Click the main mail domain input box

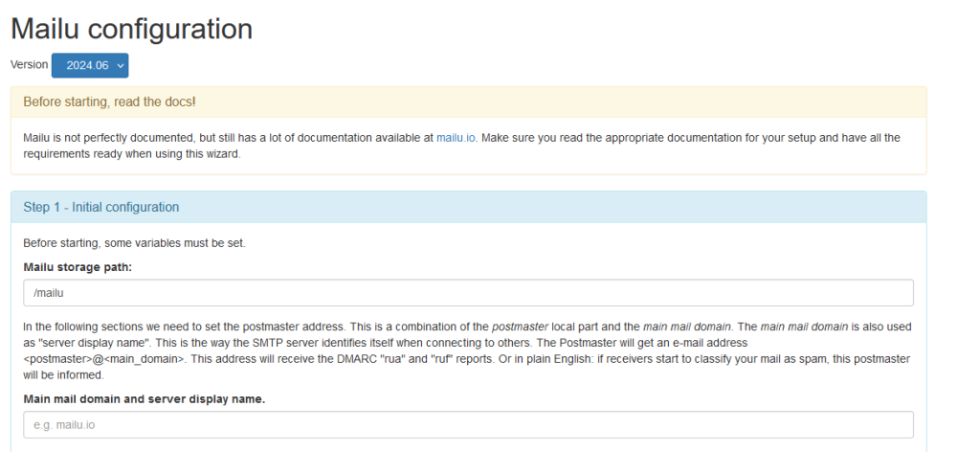[x=468, y=424]
